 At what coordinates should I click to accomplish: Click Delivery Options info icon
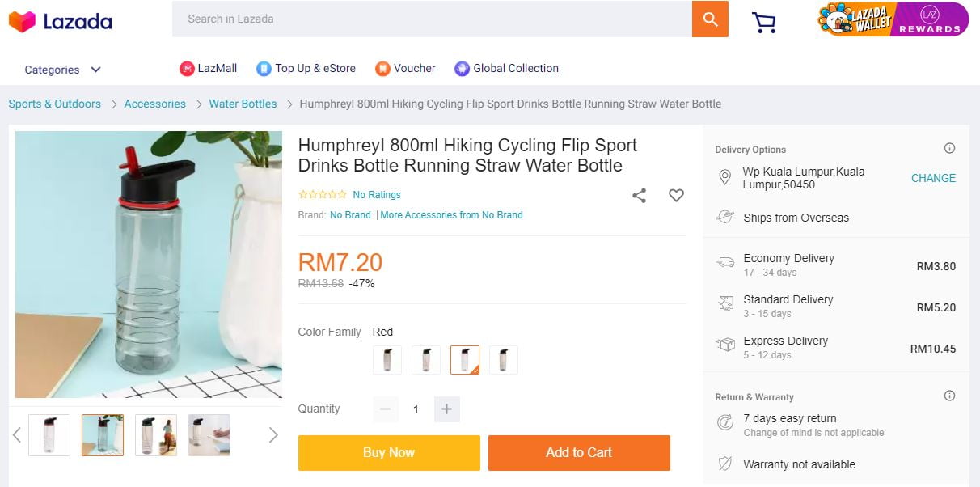[x=949, y=149]
